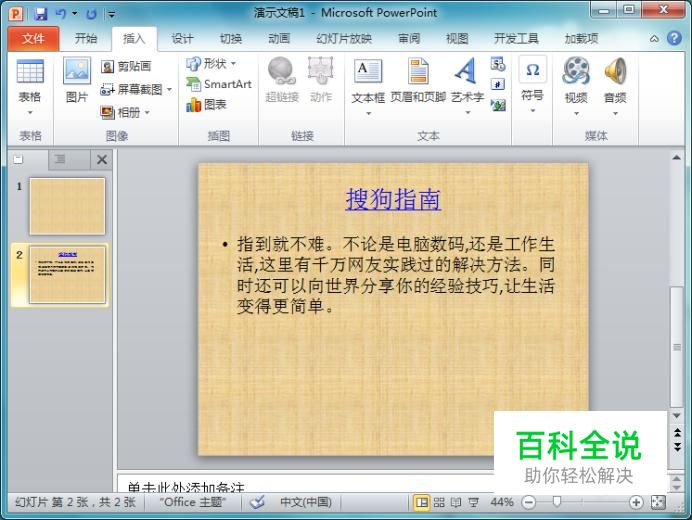Click the Save icon in quick access toolbar
Screen dimensions: 692x520
41,14
